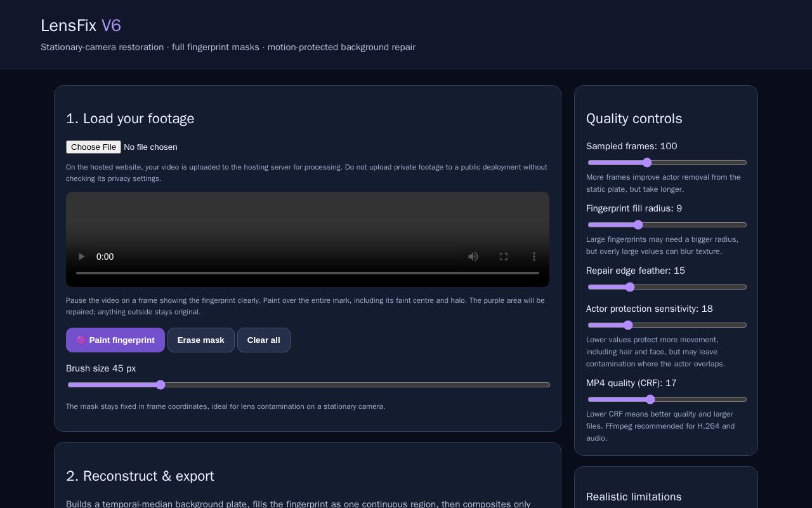Viewport: 812px width, 508px height.
Task: Click the 'Sampled frames: 100' label
Action: (631, 146)
